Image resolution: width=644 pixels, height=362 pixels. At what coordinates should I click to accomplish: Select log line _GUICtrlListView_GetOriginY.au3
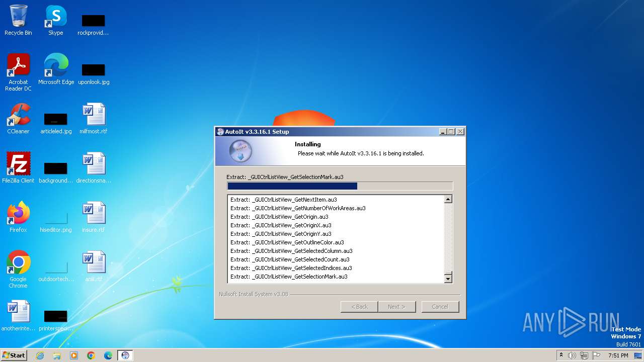coord(281,234)
